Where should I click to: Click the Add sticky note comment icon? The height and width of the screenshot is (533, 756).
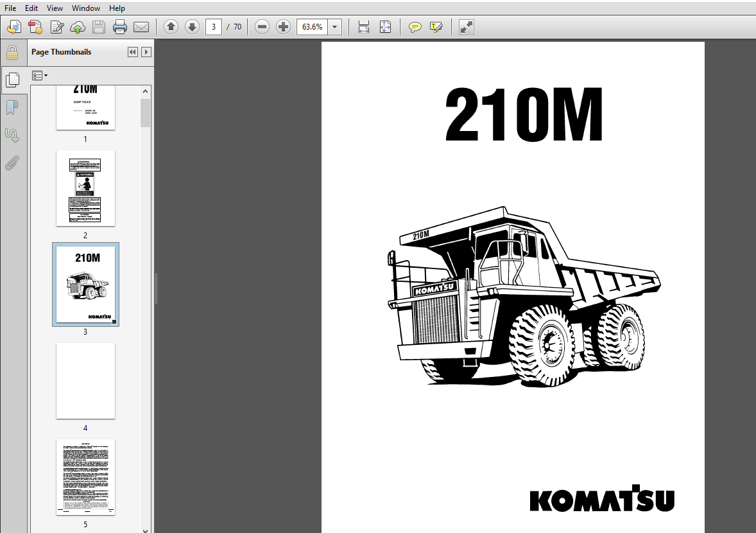pos(415,27)
